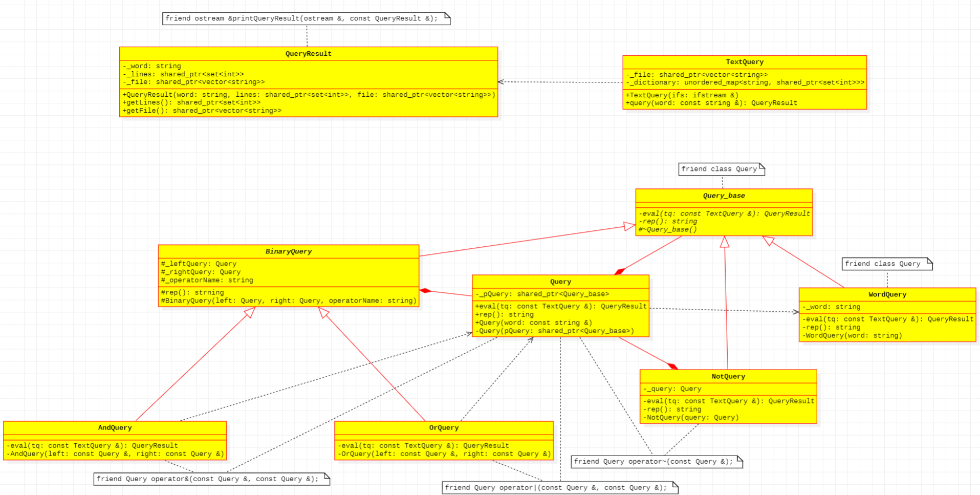Screen dimensions: 980x495
Task: Select the AndQuery class header
Action: (x=115, y=427)
